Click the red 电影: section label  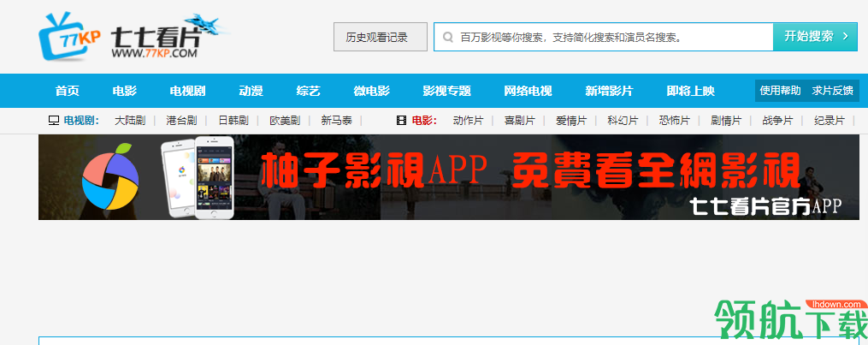(x=424, y=120)
